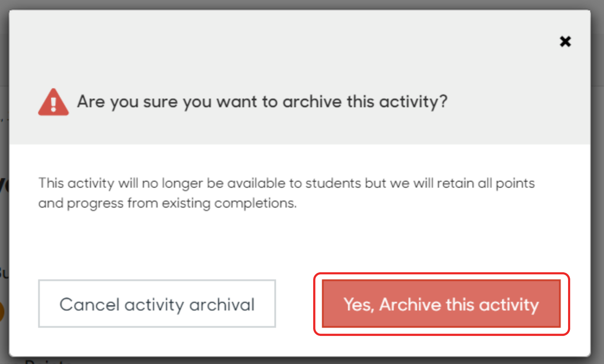Confirm with Yes, Archive this activity
The height and width of the screenshot is (364, 604).
(x=441, y=304)
